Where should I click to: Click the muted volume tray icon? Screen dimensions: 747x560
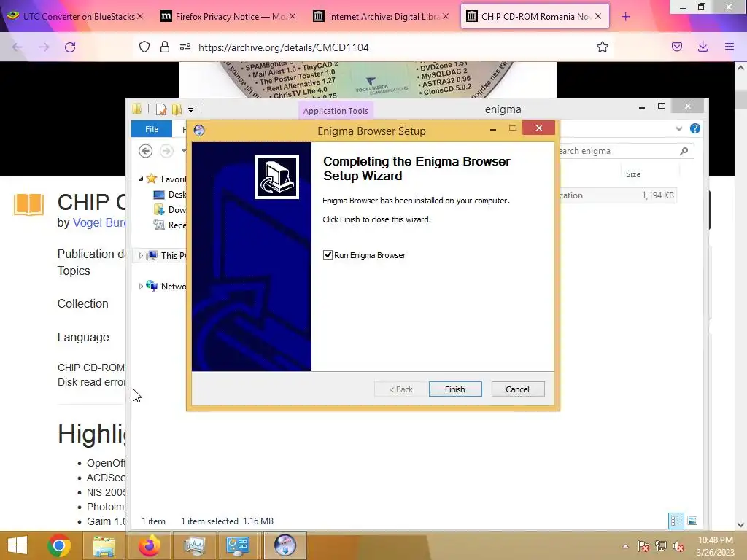(678, 546)
